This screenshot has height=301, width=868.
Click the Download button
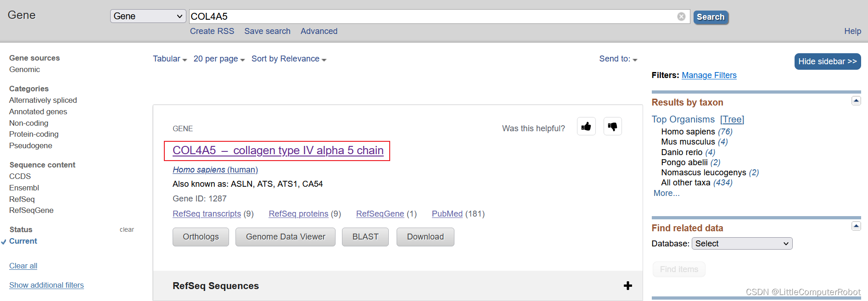pyautogui.click(x=426, y=237)
